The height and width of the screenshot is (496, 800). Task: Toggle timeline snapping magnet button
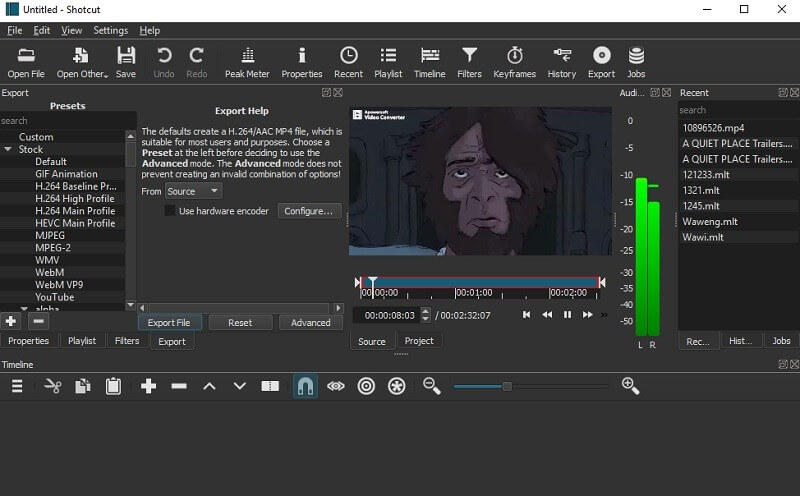click(305, 386)
